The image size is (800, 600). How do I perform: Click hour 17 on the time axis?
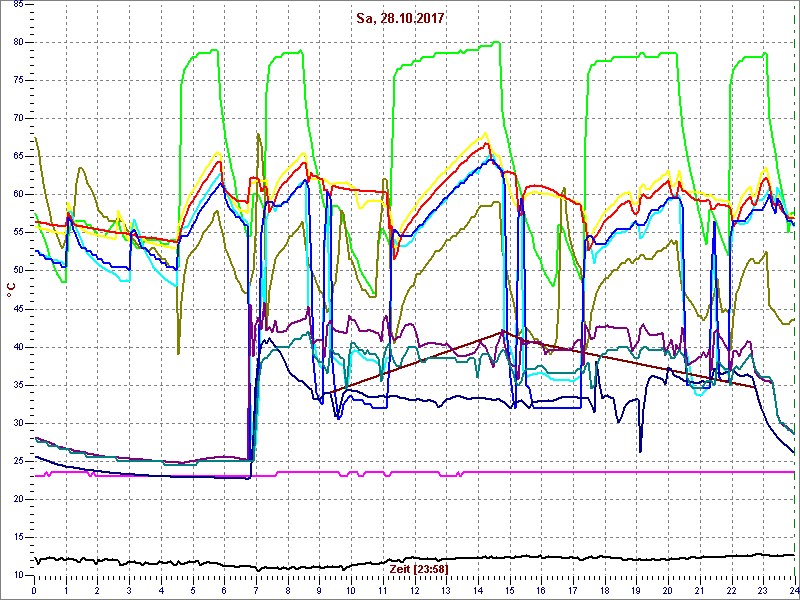(x=573, y=590)
